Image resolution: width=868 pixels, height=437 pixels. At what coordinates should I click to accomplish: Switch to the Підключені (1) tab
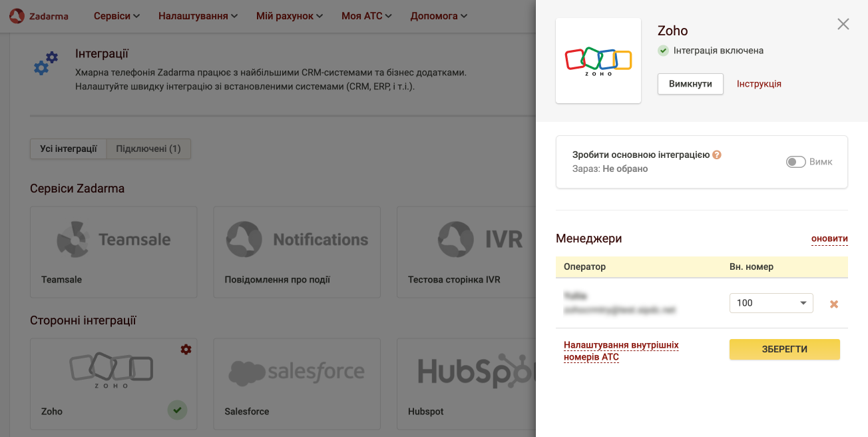(x=148, y=149)
